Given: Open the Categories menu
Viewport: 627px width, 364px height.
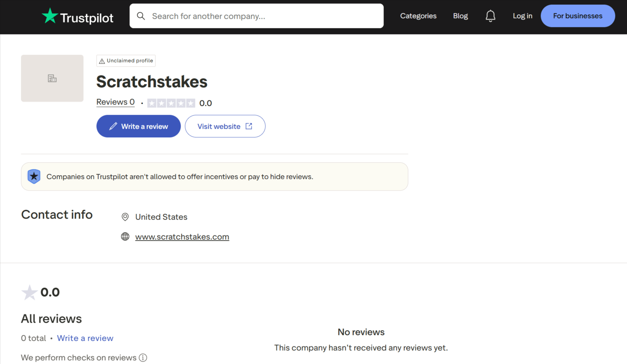Looking at the screenshot, I should (418, 16).
